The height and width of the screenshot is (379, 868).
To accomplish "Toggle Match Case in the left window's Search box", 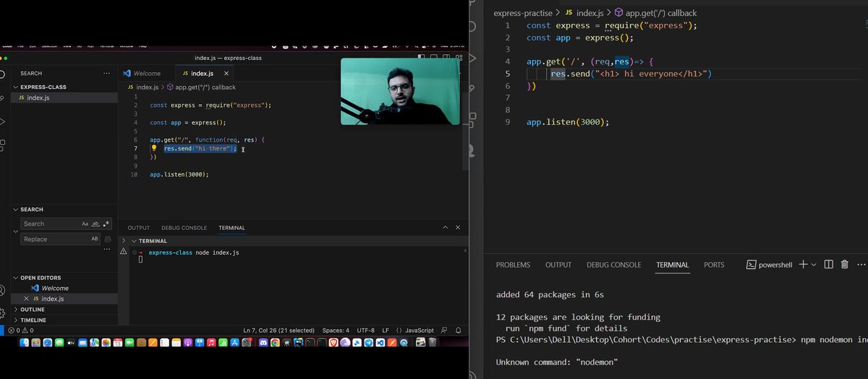I will pos(85,224).
